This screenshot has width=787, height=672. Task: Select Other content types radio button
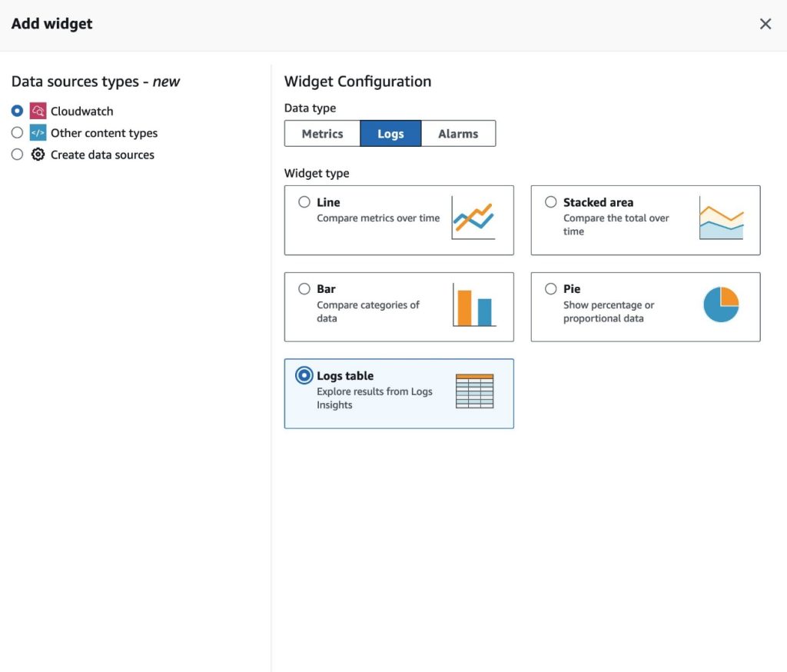pyautogui.click(x=17, y=132)
